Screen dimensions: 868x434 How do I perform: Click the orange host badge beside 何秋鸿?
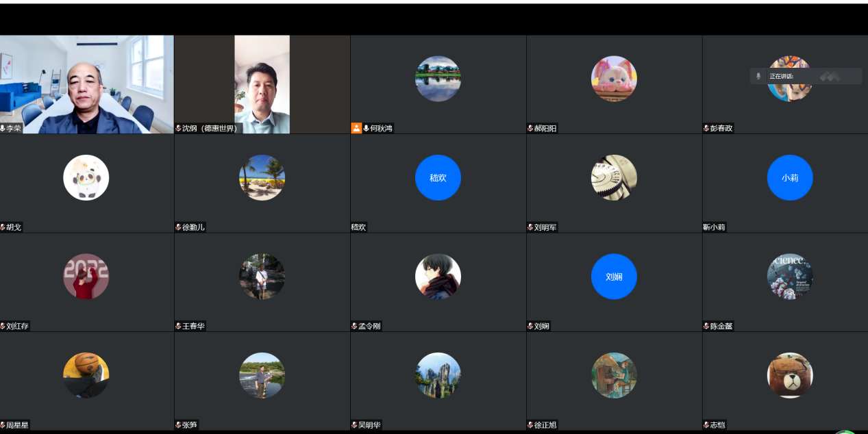click(x=356, y=128)
